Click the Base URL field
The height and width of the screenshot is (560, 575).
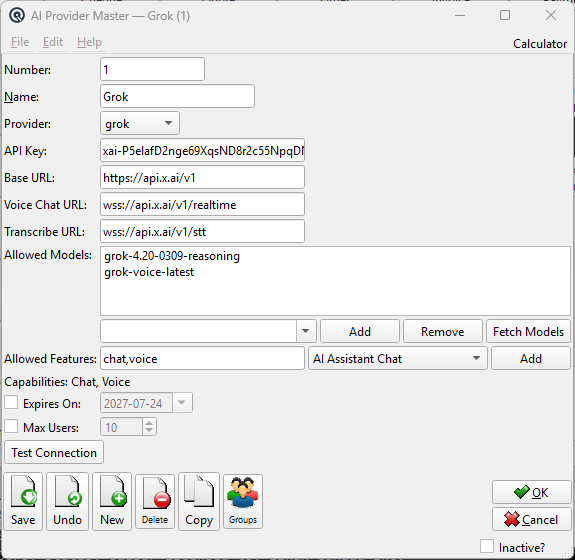[x=202, y=177]
